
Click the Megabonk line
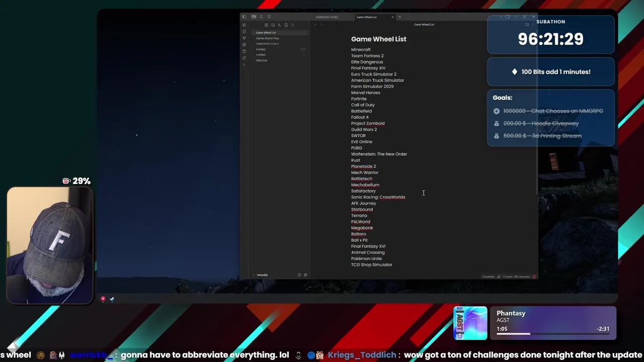pos(362,228)
